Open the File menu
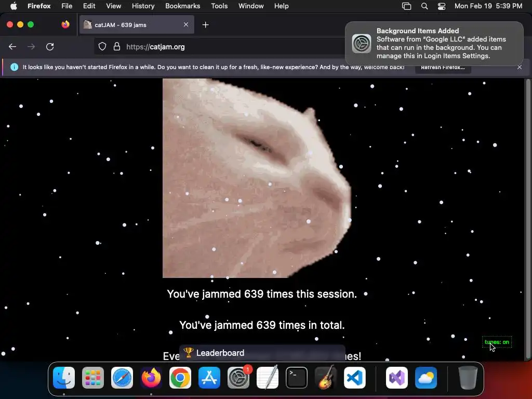532x399 pixels. (x=67, y=6)
